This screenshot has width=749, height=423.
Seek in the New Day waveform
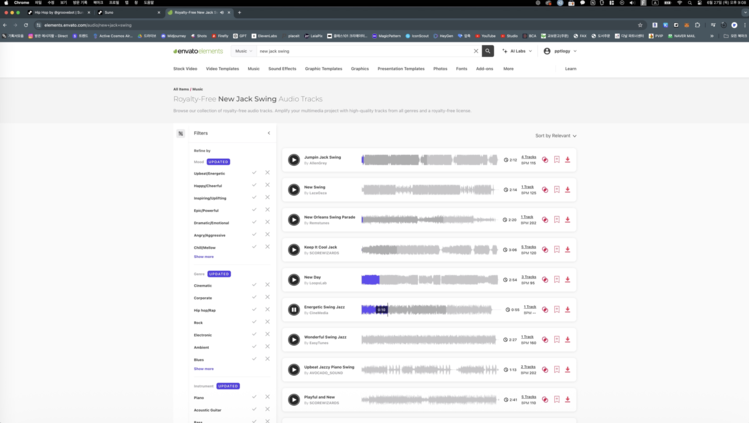429,280
